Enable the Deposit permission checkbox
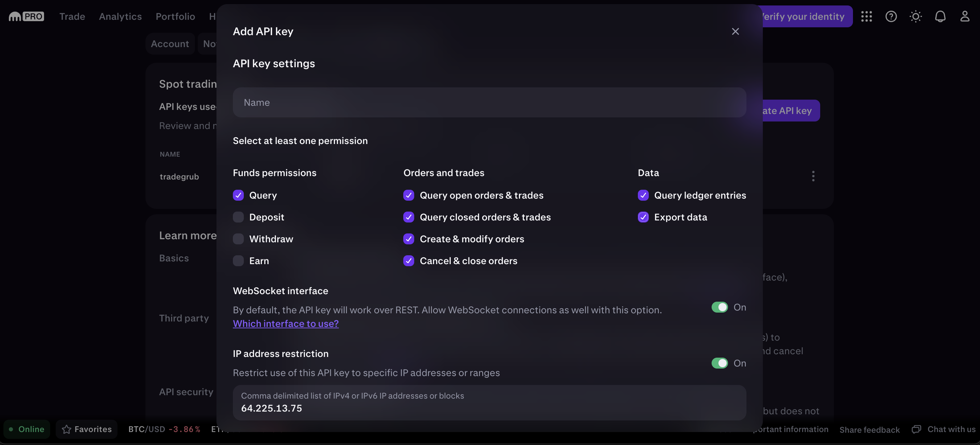The height and width of the screenshot is (445, 980). tap(238, 217)
